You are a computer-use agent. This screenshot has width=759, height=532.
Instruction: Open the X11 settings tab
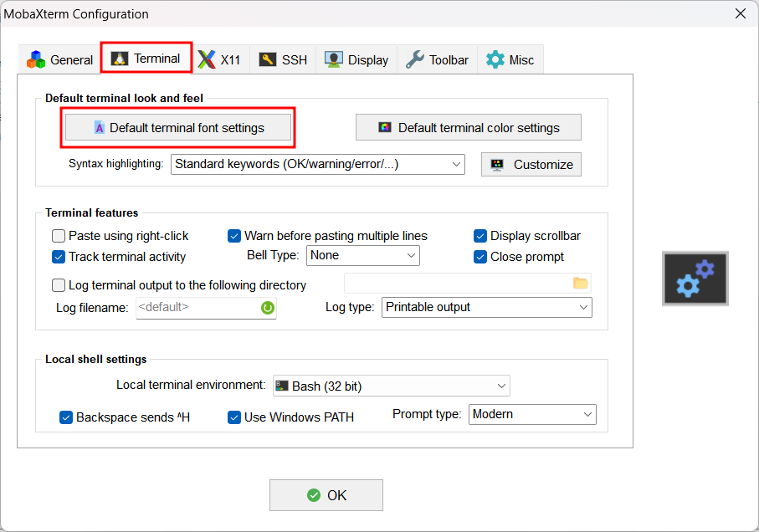point(221,60)
